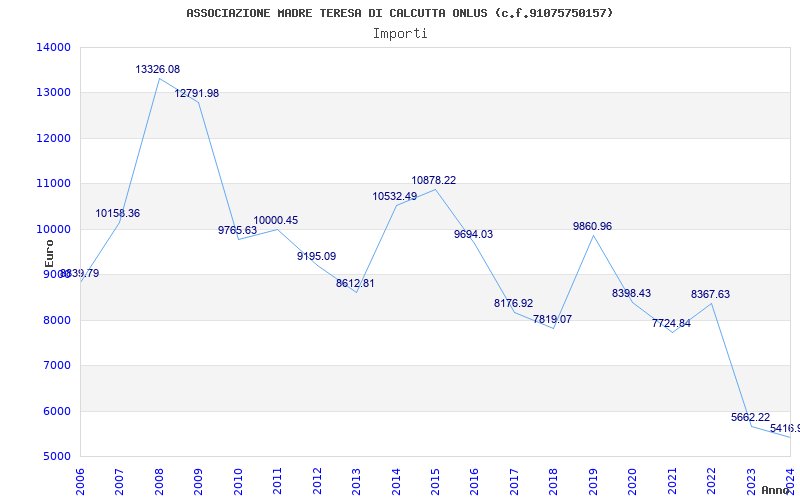Select the 8176.92 data label

pos(513,303)
